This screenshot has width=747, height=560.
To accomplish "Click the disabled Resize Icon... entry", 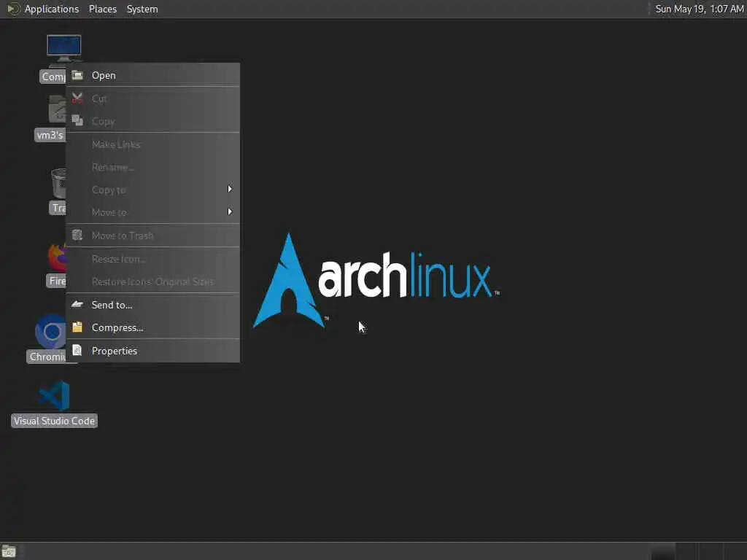I will click(x=153, y=259).
